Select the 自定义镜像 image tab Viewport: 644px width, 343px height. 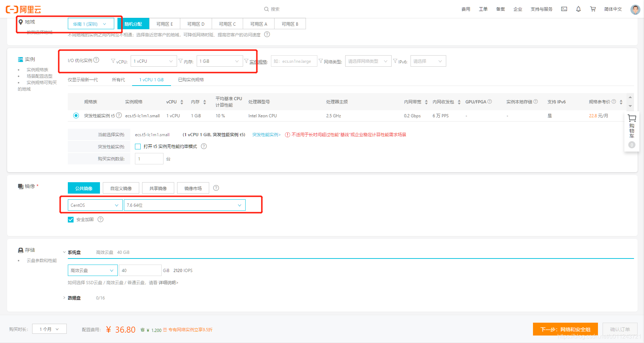pos(121,188)
